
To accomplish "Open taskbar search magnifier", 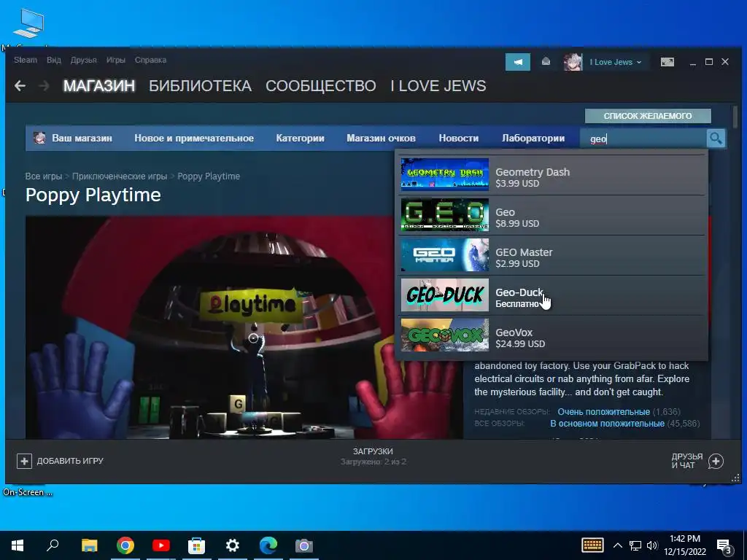I will 53,545.
